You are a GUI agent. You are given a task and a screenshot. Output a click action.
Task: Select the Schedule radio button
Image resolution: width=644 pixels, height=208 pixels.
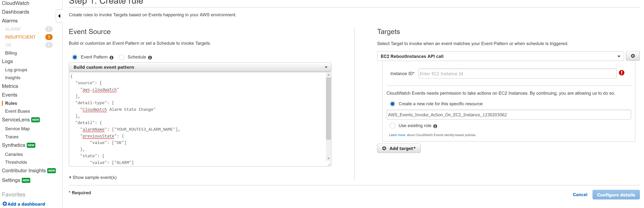(x=122, y=57)
